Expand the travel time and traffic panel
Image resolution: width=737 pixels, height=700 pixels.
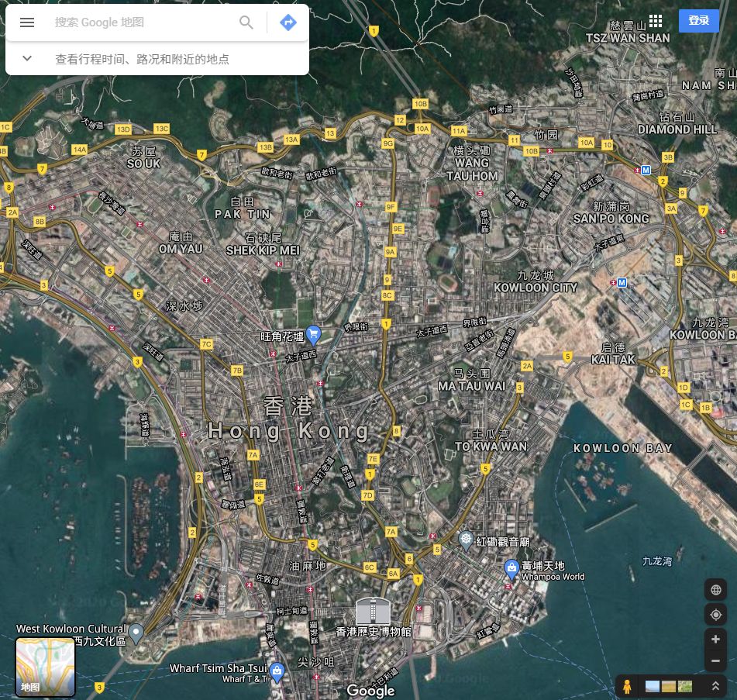point(27,59)
